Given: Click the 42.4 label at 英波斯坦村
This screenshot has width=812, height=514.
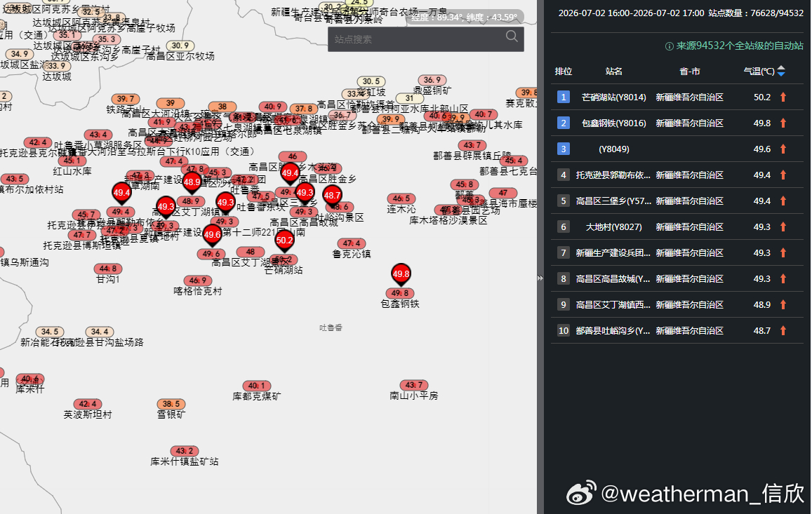Looking at the screenshot, I should (x=88, y=404).
